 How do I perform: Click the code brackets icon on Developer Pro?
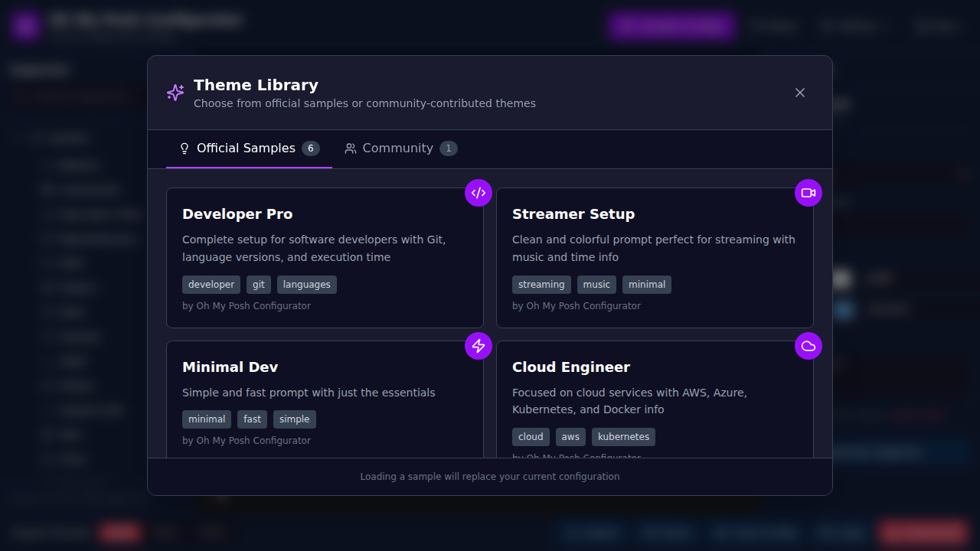point(479,193)
